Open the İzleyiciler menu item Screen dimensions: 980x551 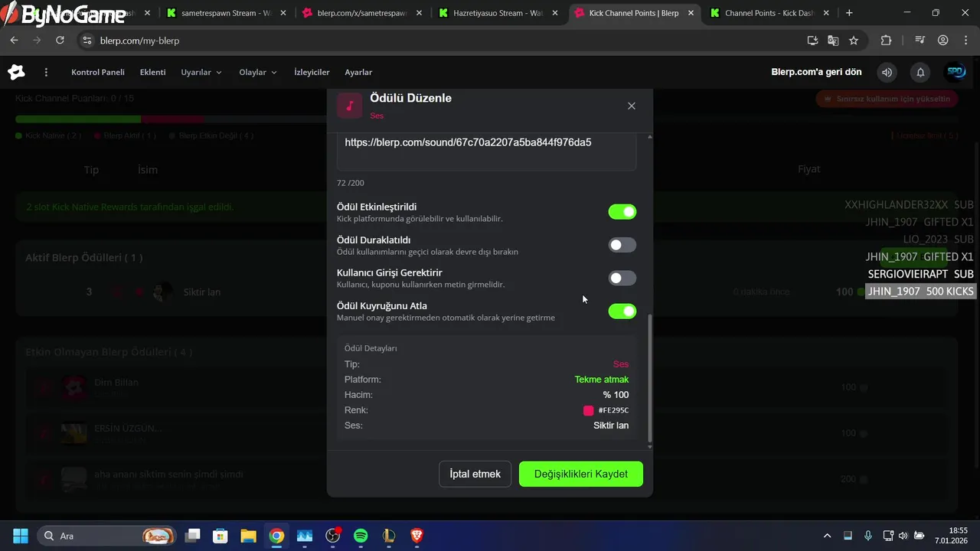(x=312, y=72)
